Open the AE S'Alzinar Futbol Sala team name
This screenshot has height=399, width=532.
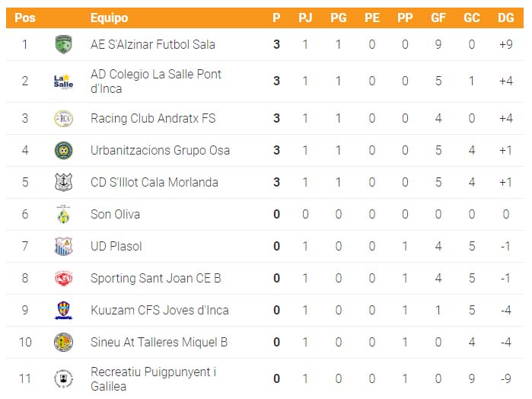(153, 44)
